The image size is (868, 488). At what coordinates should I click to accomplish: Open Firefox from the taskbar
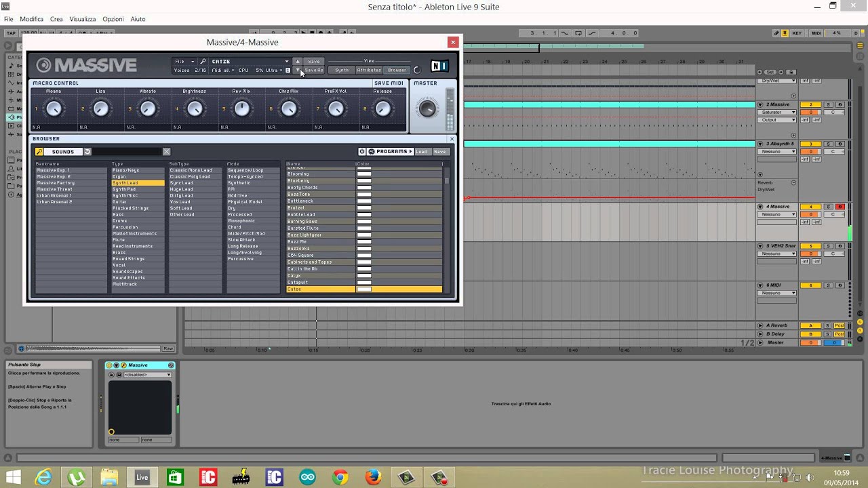pos(373,477)
